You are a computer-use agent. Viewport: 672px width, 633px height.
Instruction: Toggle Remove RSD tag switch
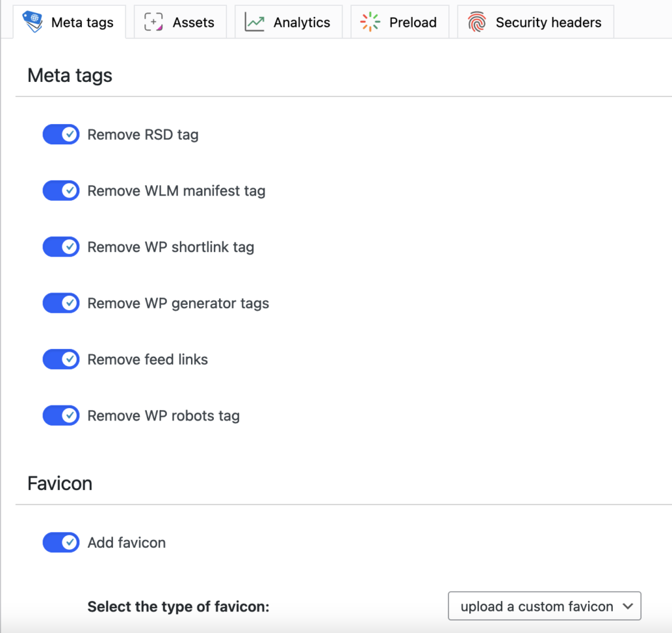[61, 134]
